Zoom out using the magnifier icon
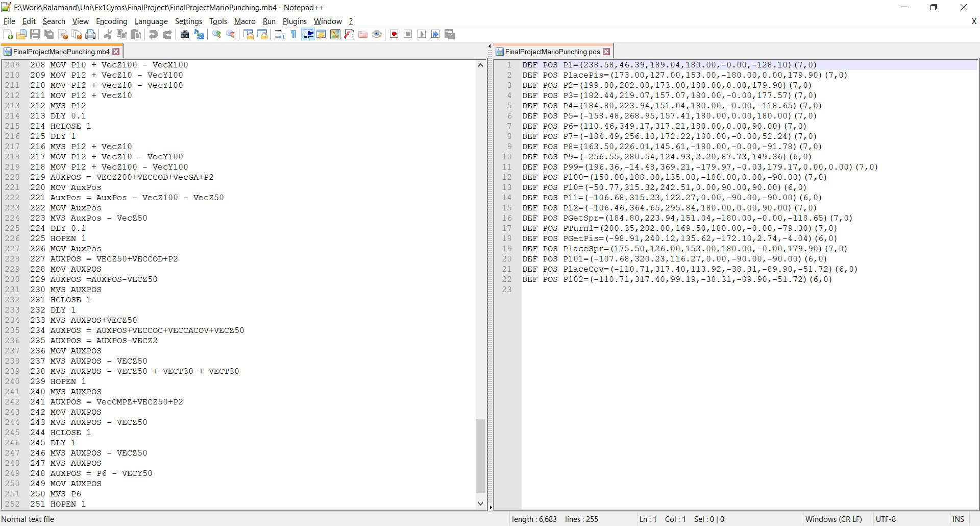This screenshot has height=526, width=980. point(231,34)
